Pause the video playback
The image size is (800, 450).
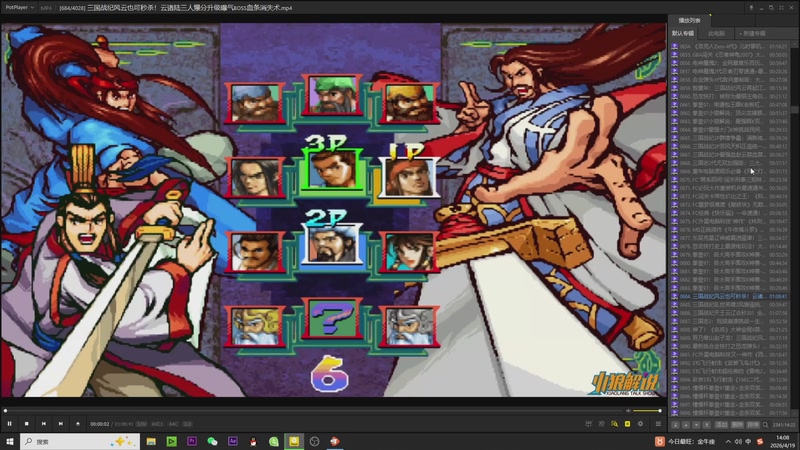coord(9,423)
